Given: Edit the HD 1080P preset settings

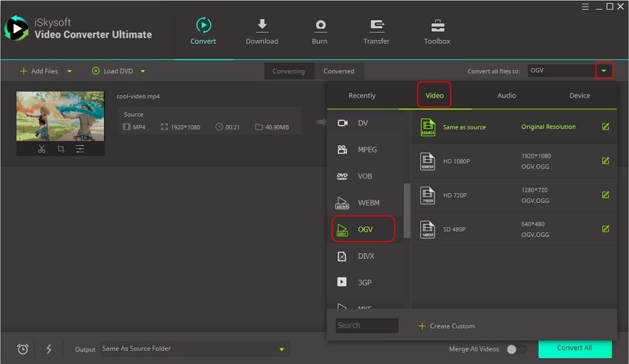Looking at the screenshot, I should click(605, 161).
